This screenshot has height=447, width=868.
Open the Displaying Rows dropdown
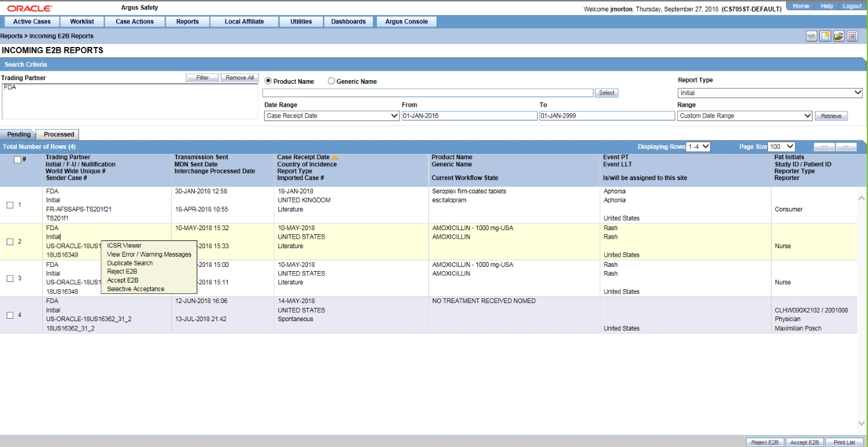(x=699, y=146)
